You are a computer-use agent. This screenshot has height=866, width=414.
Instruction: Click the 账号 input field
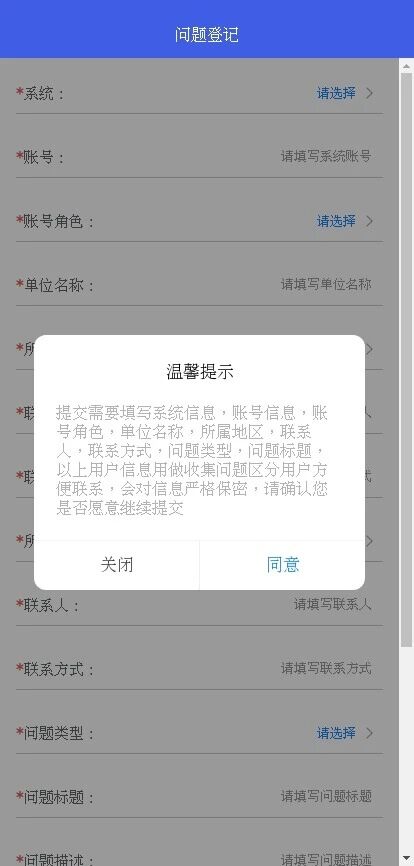[x=326, y=157]
